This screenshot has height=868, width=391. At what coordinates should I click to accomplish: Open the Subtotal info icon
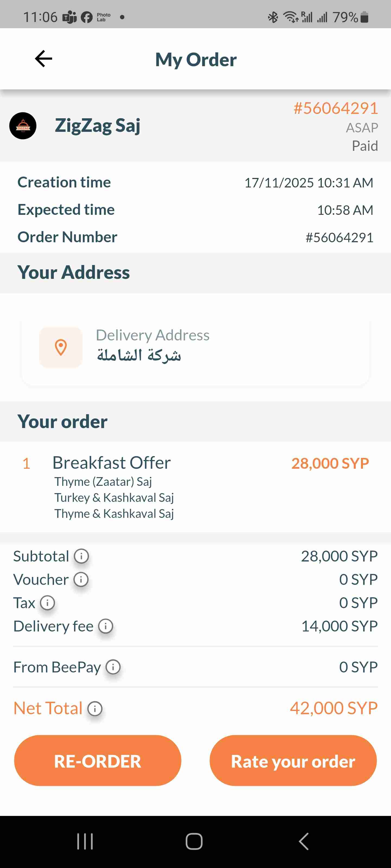81,556
